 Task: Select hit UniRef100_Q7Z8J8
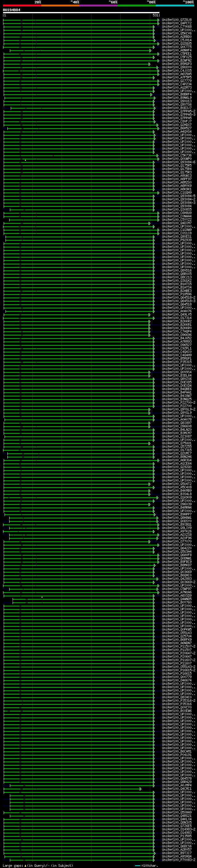[x=177, y=20]
